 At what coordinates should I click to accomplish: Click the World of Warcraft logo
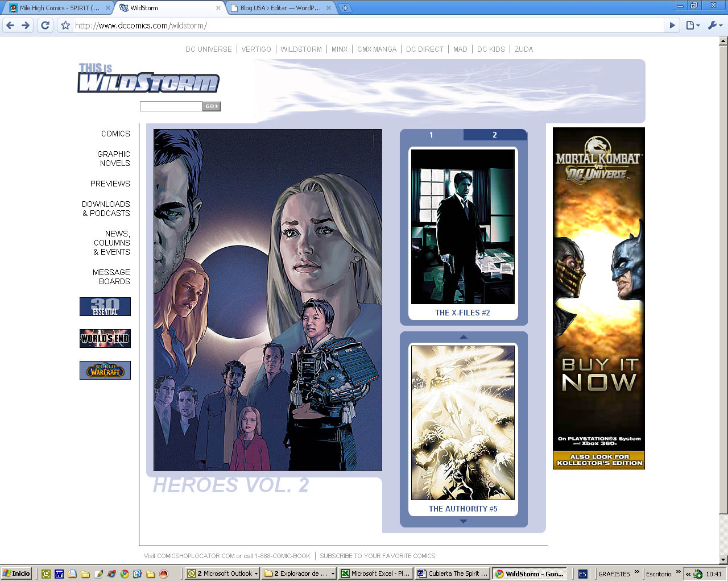pos(105,370)
